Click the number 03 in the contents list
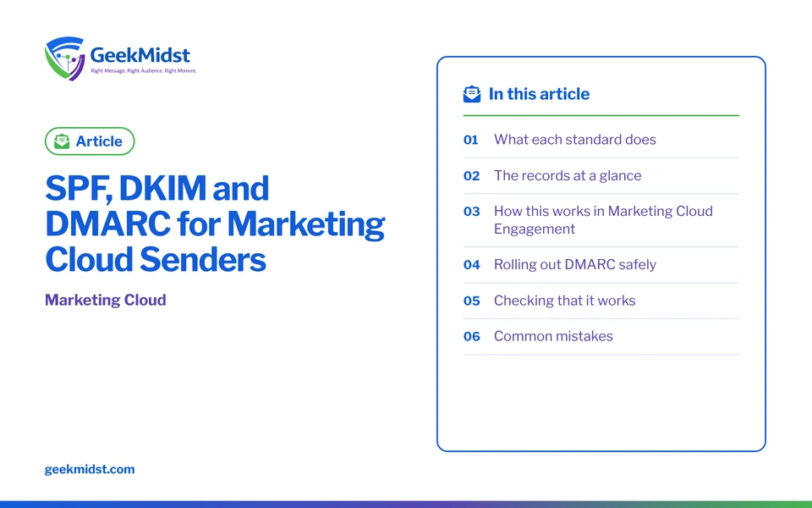Viewport: 812px width, 508px height. click(471, 212)
